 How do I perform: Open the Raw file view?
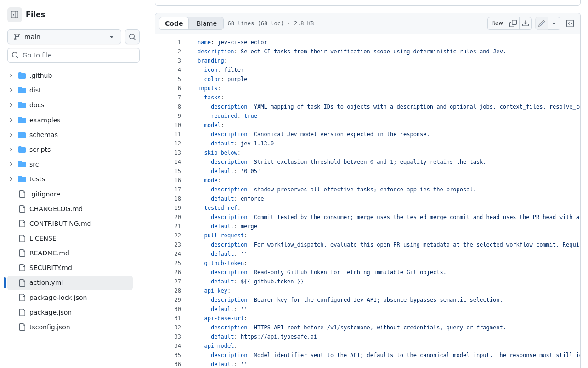coord(497,23)
